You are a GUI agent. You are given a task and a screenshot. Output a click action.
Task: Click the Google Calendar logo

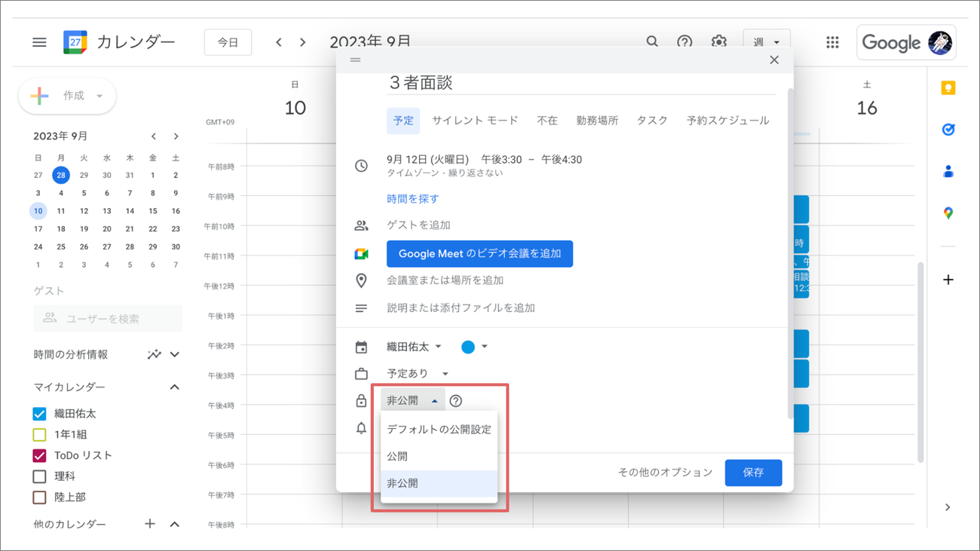tap(75, 42)
